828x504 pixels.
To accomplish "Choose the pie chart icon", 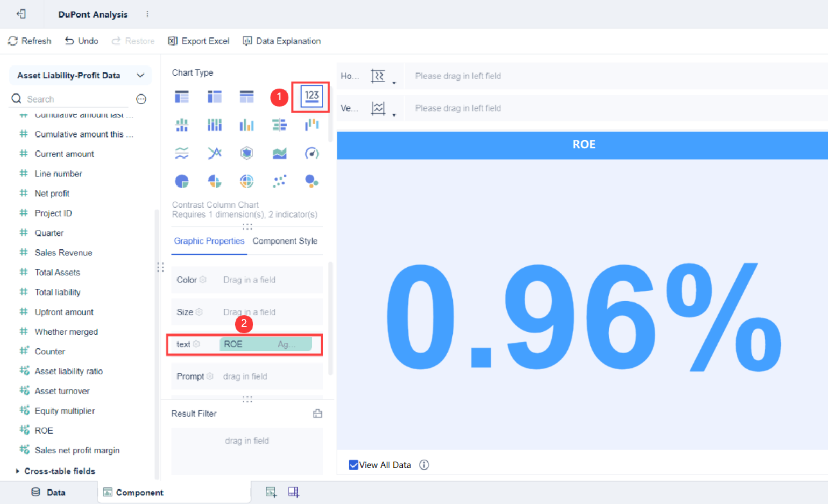I will click(x=182, y=181).
